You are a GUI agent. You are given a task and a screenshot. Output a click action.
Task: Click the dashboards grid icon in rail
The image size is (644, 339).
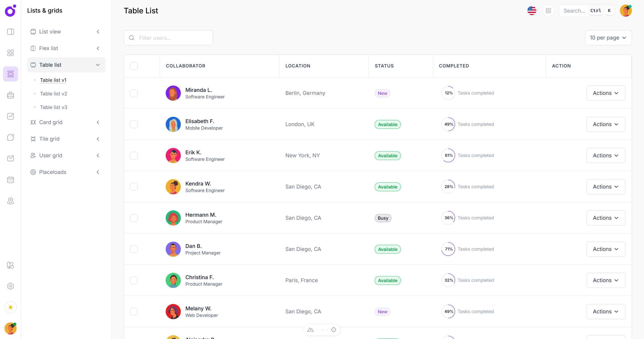(x=11, y=53)
